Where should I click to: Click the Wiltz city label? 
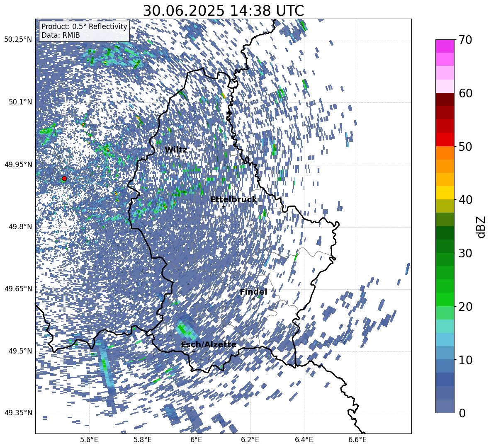pyautogui.click(x=176, y=150)
